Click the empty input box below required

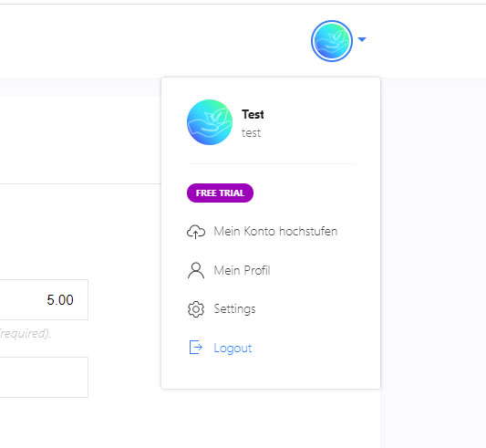[x=44, y=377]
